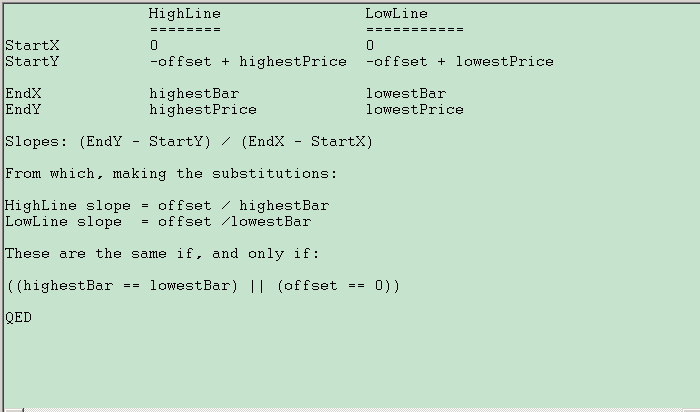Click lowestBar in the EndX row
700x412 pixels.
click(x=406, y=94)
